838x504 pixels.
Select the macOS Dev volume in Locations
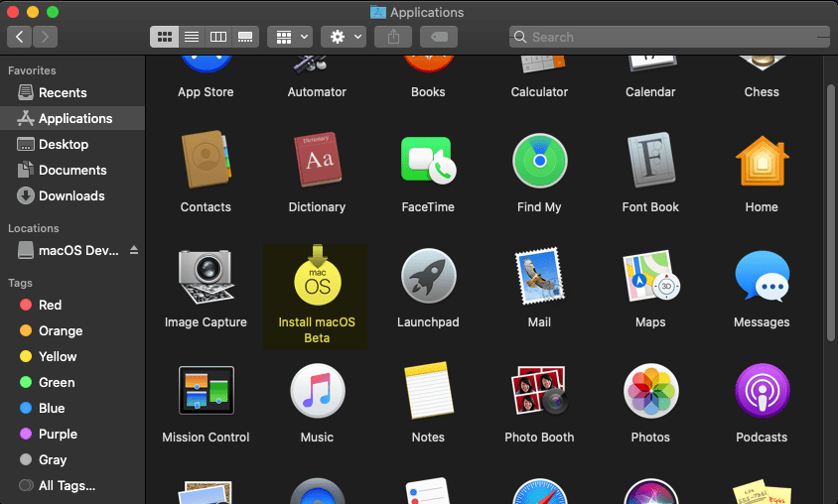67,250
